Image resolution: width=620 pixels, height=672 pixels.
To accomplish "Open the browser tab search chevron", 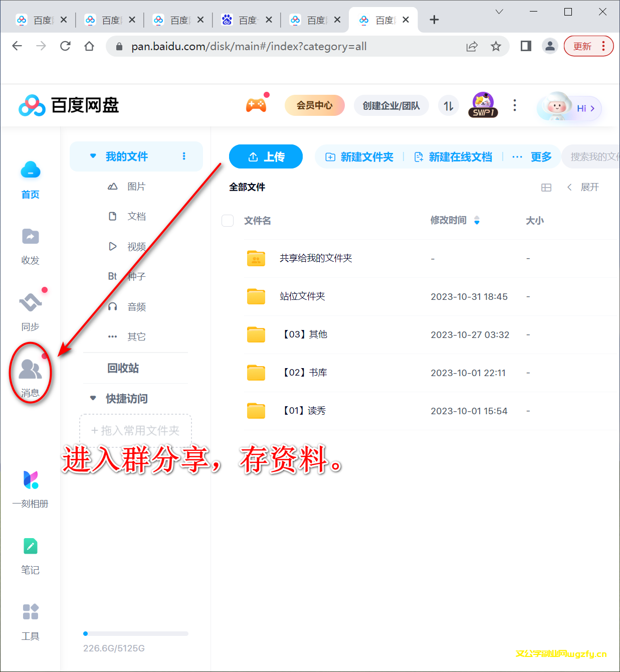I will click(x=499, y=12).
